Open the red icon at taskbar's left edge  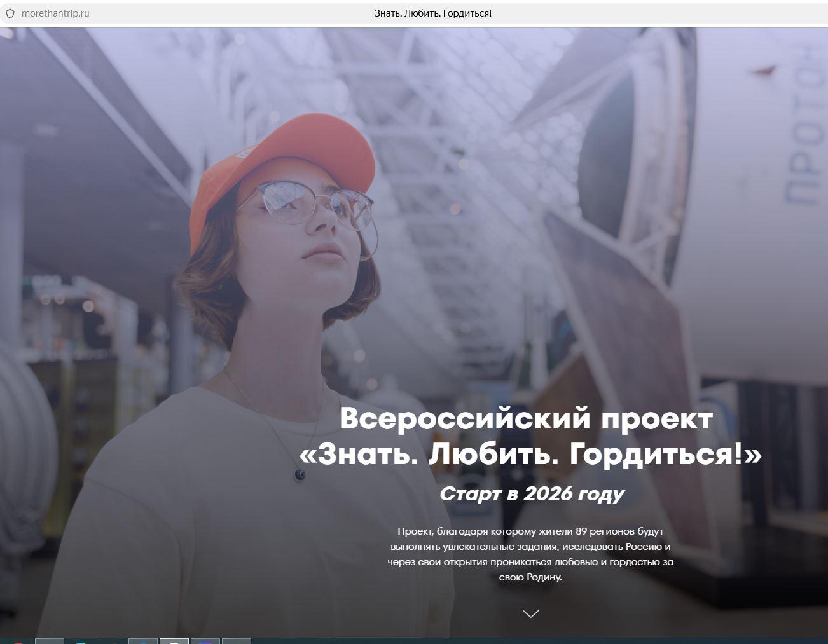click(17, 641)
